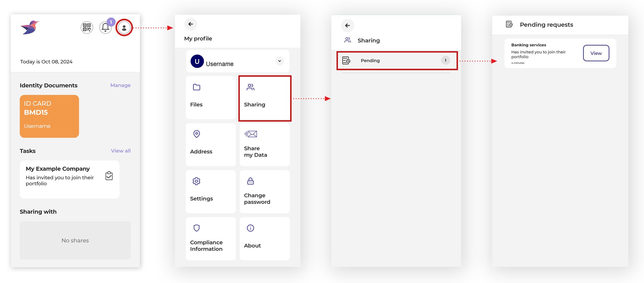Image resolution: width=644 pixels, height=283 pixels.
Task: Expand the Username account chevron
Action: [x=279, y=61]
